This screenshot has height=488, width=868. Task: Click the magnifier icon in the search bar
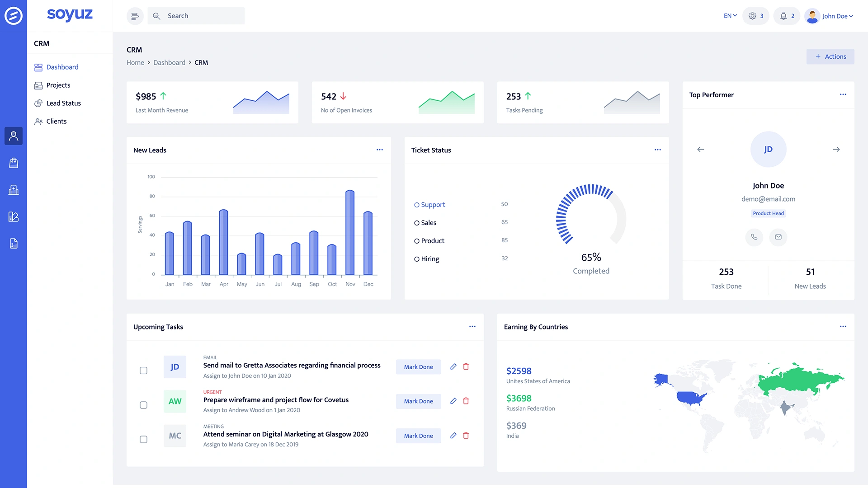pyautogui.click(x=156, y=15)
